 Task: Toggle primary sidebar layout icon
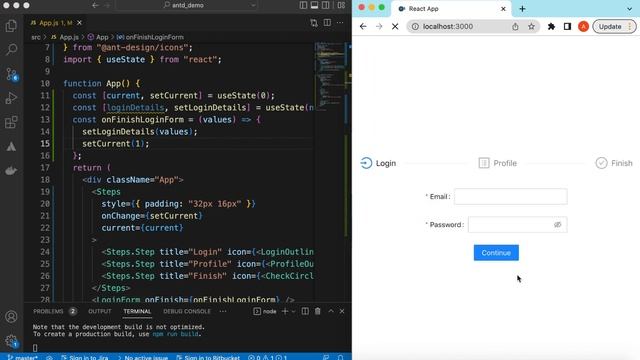303,5
